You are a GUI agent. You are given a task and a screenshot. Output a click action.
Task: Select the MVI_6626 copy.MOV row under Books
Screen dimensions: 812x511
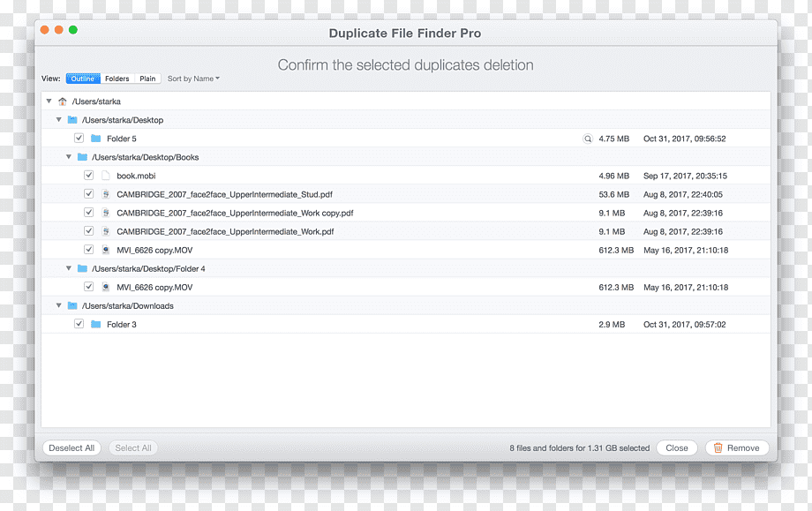405,250
